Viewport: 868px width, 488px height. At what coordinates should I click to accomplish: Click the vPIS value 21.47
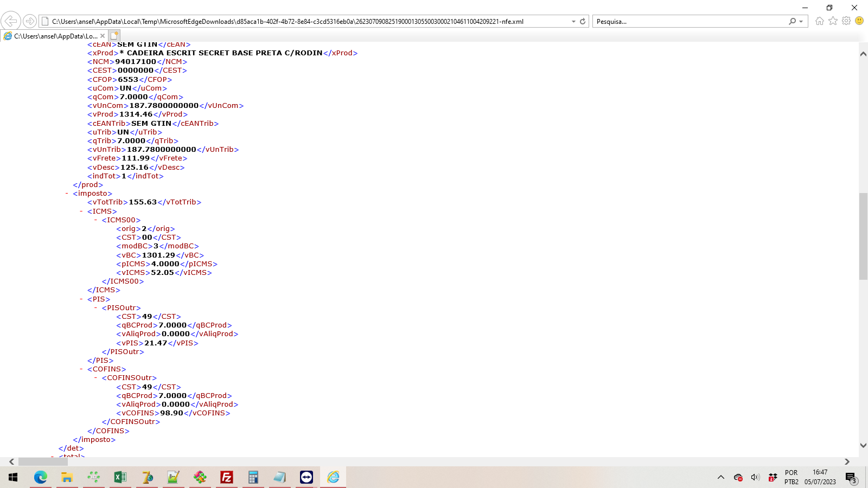[156, 343]
